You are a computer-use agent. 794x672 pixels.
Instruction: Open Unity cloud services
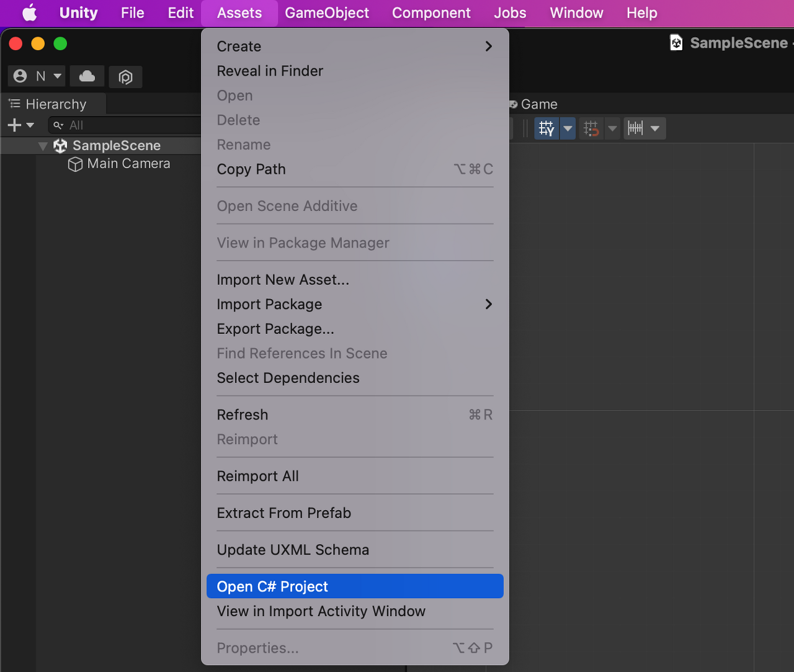[87, 76]
